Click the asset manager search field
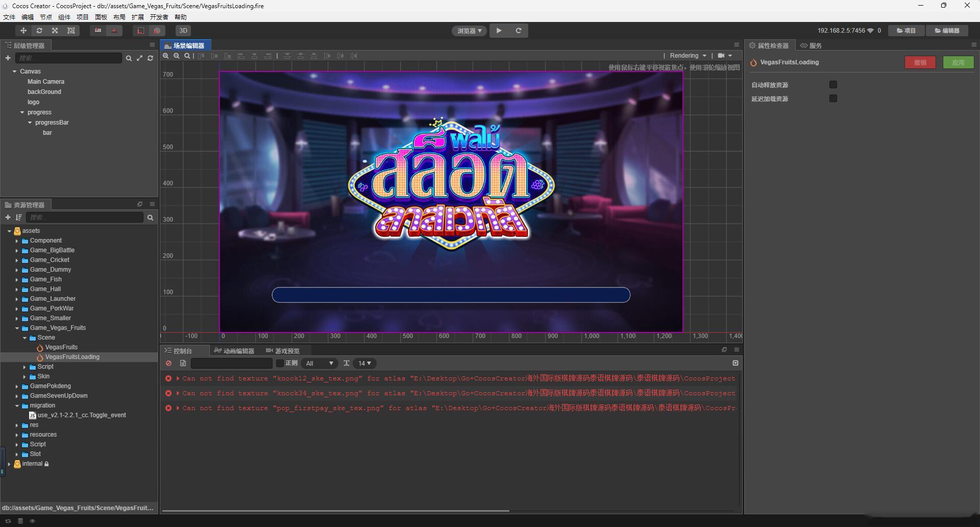 click(x=85, y=218)
